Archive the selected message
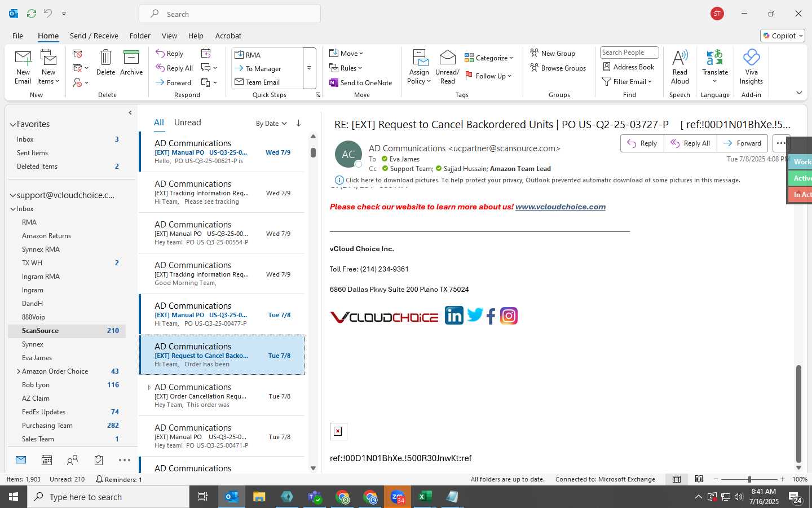This screenshot has width=812, height=508. pyautogui.click(x=131, y=63)
